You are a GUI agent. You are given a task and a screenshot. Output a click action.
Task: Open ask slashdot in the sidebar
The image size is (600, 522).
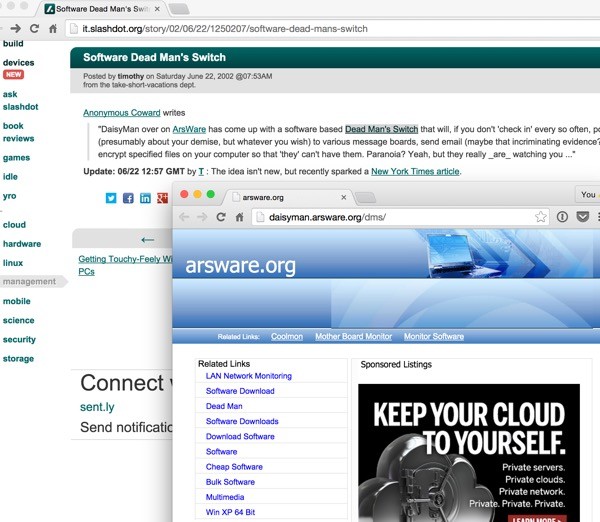point(20,100)
